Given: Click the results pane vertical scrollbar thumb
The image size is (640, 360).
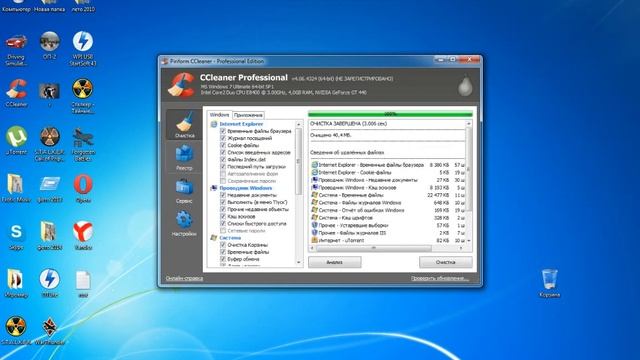Looking at the screenshot, I should pos(468,169).
